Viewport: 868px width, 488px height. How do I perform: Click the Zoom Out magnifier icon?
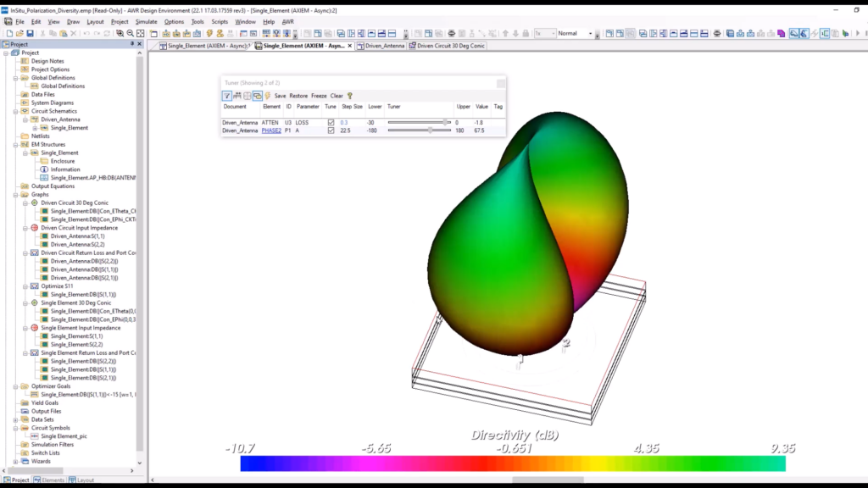point(130,34)
